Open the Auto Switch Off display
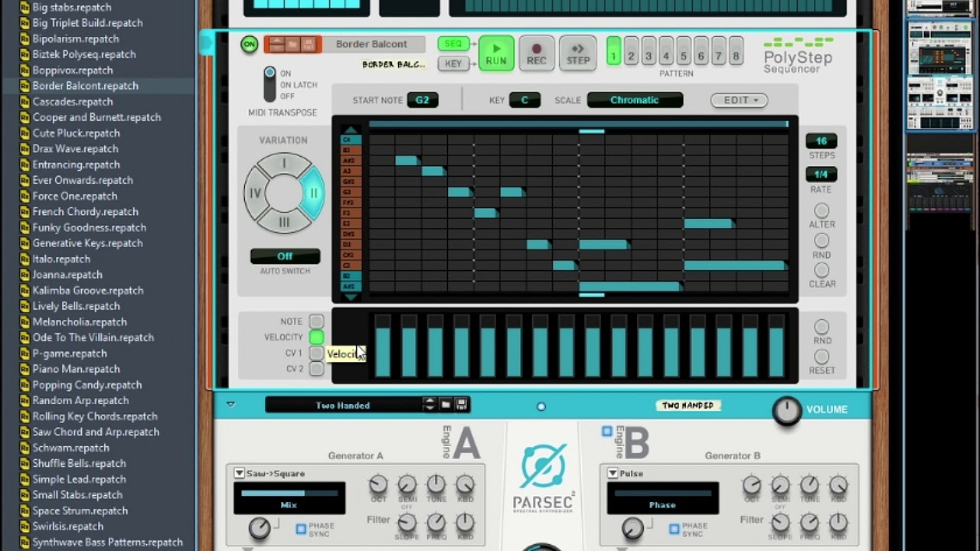 click(x=285, y=256)
